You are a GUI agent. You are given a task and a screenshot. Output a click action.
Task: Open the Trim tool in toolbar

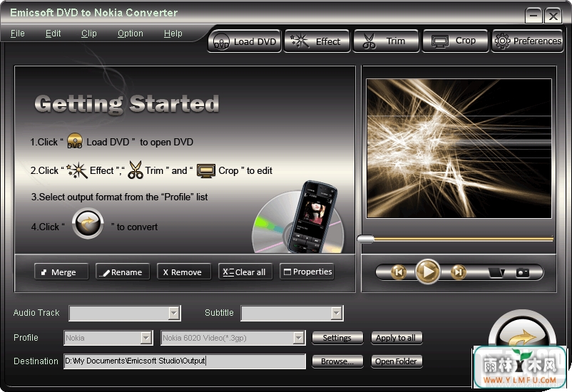387,41
